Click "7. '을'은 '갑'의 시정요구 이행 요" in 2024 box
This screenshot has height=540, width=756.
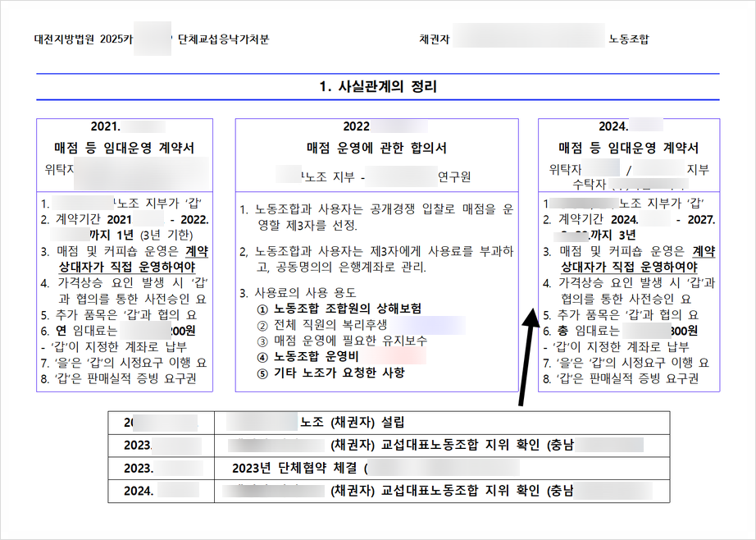click(x=626, y=363)
